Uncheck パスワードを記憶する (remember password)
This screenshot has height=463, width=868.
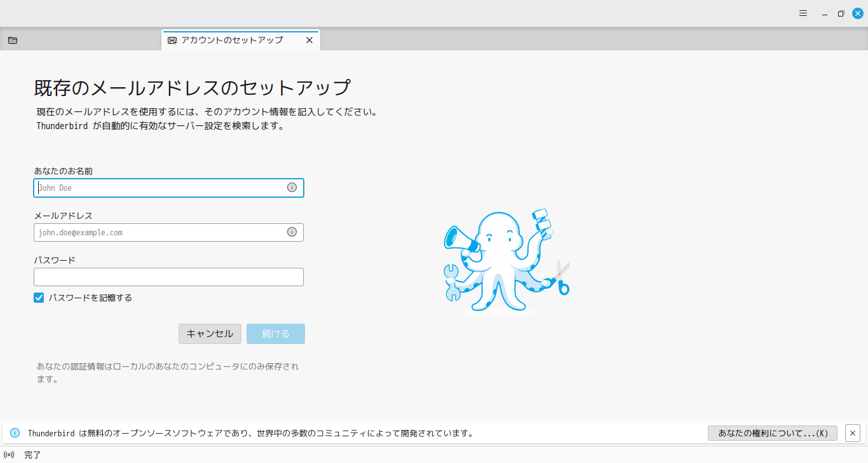tap(39, 297)
